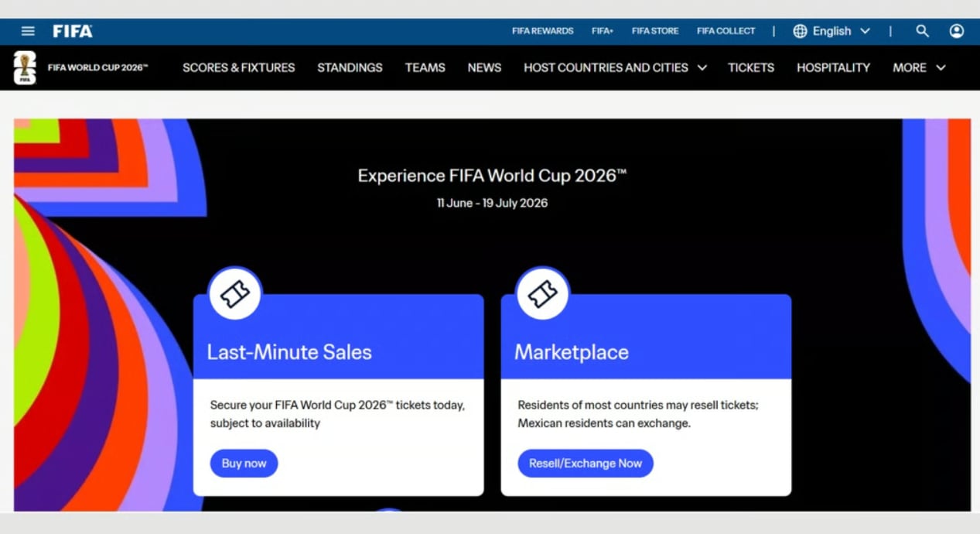This screenshot has width=980, height=534.
Task: Click the ticket icon above Marketplace
Action: coord(543,293)
